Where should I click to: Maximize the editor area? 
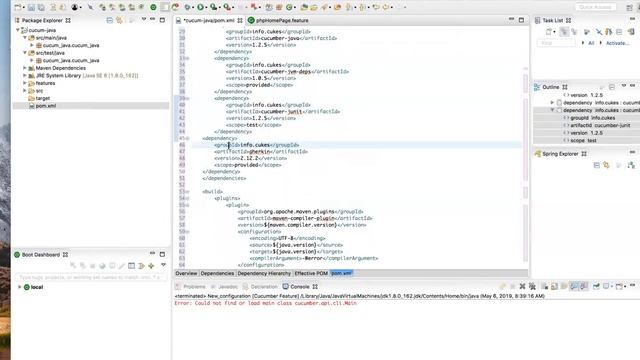[x=521, y=20]
